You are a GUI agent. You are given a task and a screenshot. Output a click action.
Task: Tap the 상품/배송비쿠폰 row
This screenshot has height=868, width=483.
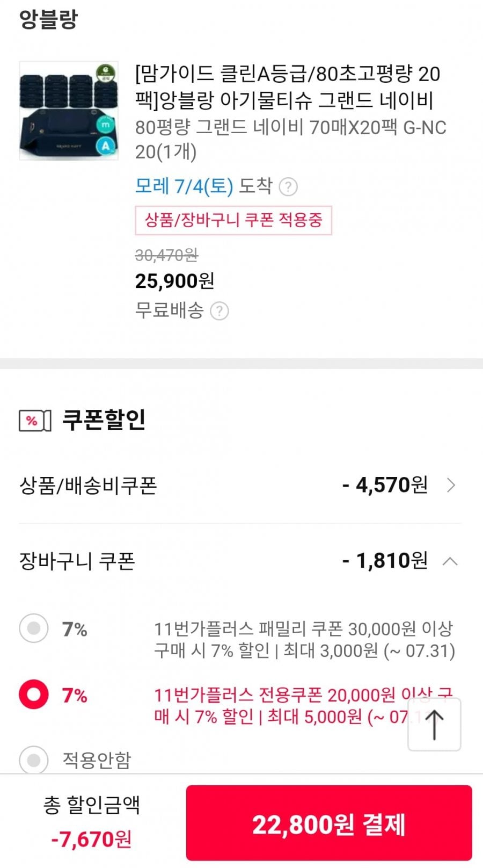[x=240, y=486]
